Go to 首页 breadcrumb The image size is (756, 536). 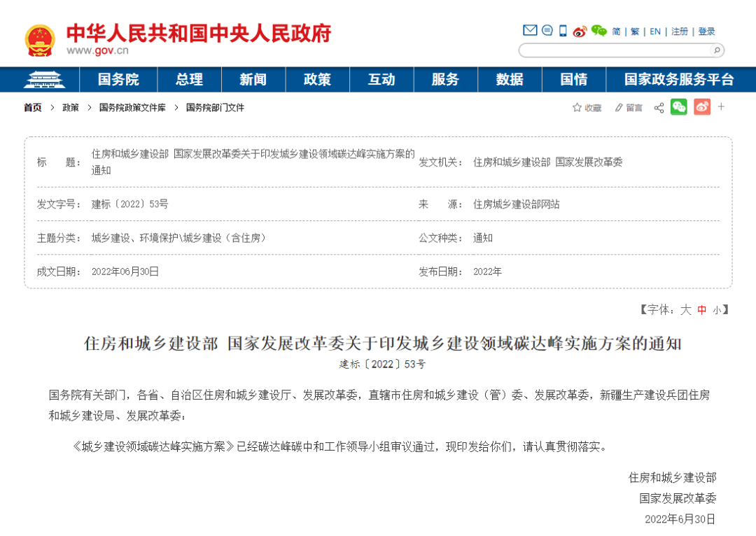tap(33, 108)
